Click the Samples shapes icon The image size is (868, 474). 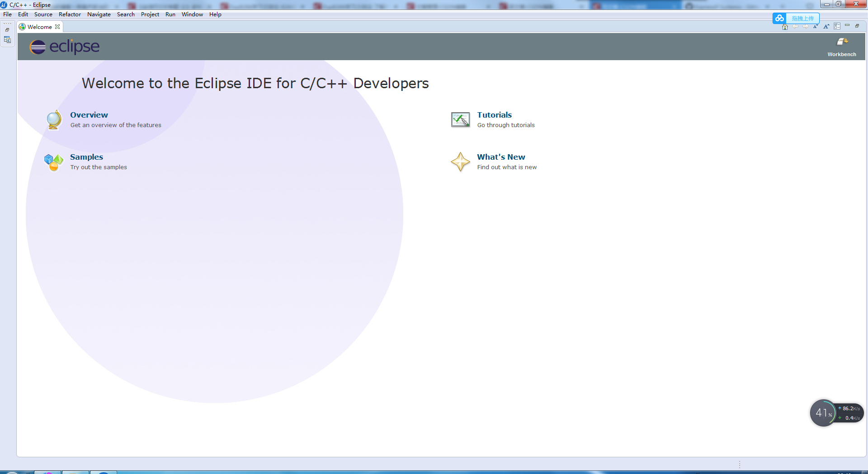(x=54, y=162)
